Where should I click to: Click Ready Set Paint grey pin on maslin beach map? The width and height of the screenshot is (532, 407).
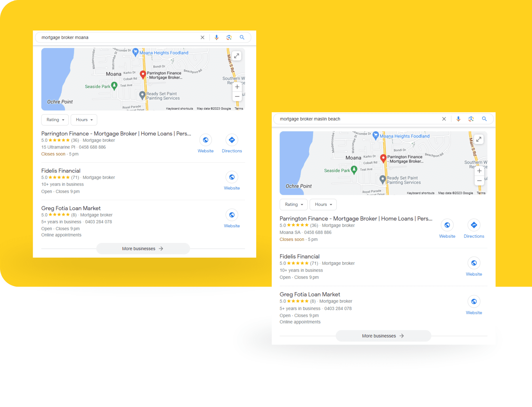382,179
